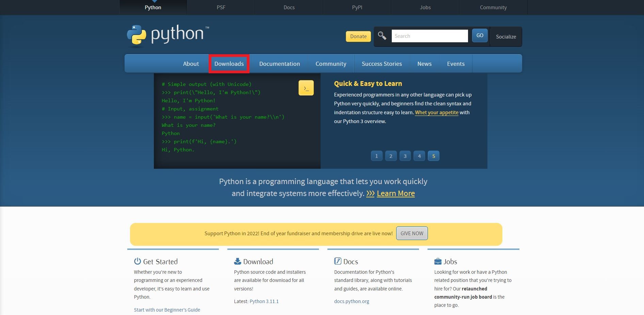Go to slide 4 of the carousel
This screenshot has height=315, width=644.
click(419, 156)
